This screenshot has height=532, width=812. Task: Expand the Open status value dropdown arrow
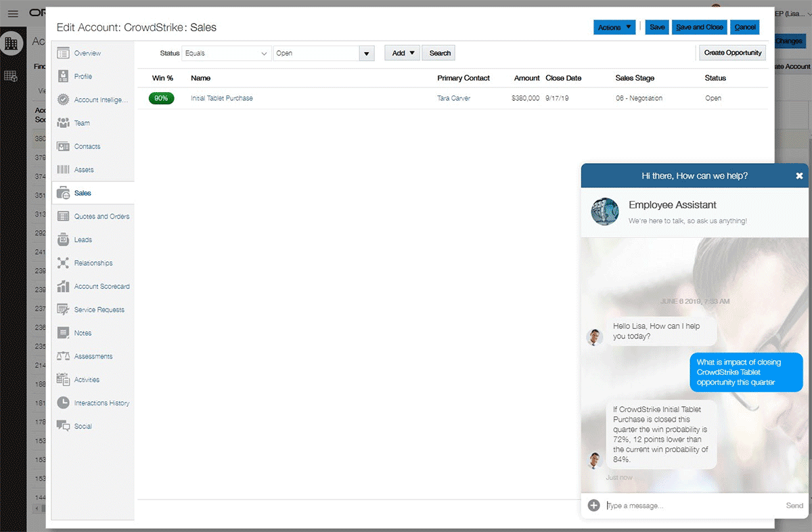(x=367, y=53)
